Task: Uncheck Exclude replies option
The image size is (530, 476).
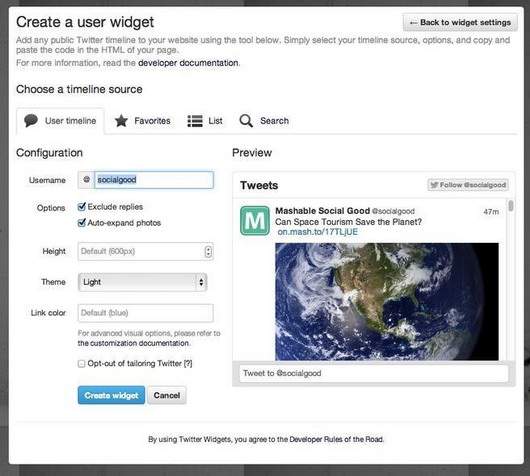Action: pyautogui.click(x=81, y=207)
